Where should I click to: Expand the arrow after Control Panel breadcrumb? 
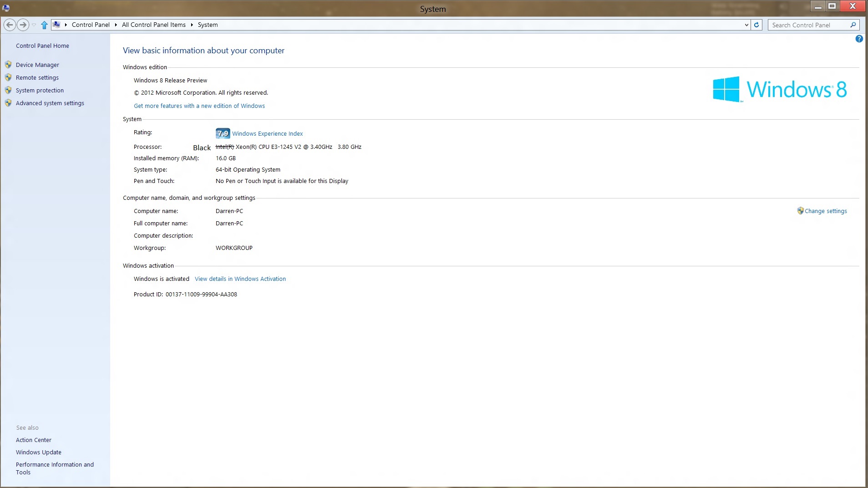116,25
